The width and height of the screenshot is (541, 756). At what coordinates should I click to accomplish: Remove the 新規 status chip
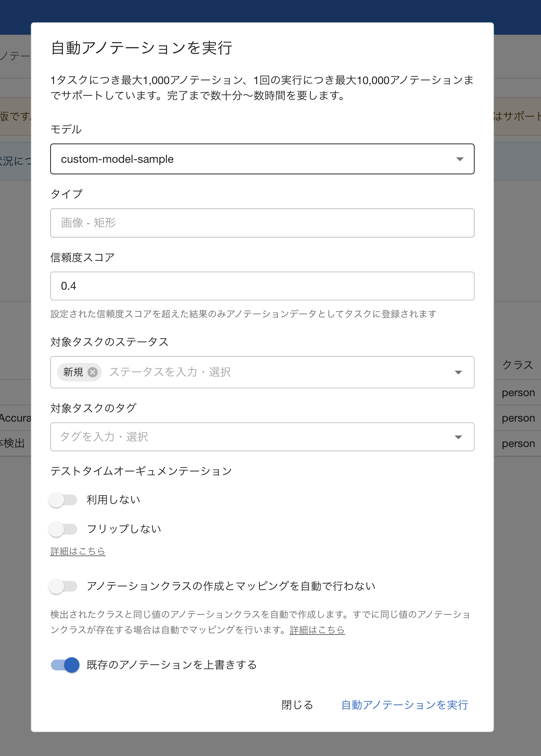(92, 372)
